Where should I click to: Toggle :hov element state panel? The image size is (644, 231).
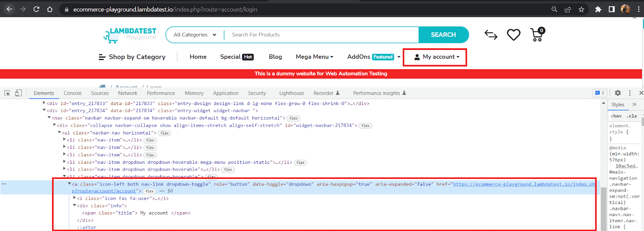[616, 116]
